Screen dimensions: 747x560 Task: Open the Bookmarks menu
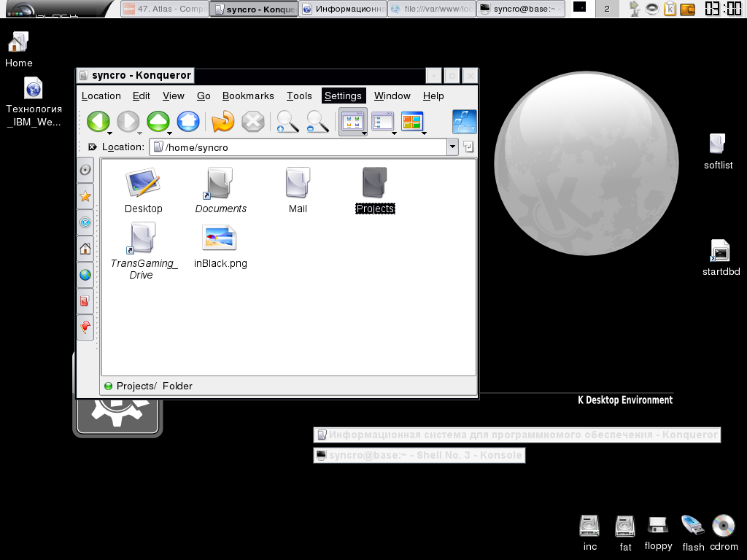[x=248, y=96]
